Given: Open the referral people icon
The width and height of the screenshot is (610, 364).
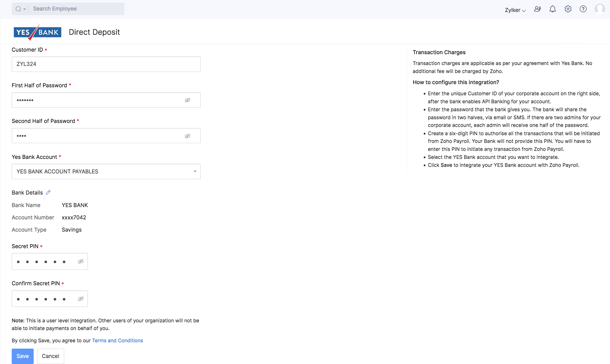Looking at the screenshot, I should (538, 9).
